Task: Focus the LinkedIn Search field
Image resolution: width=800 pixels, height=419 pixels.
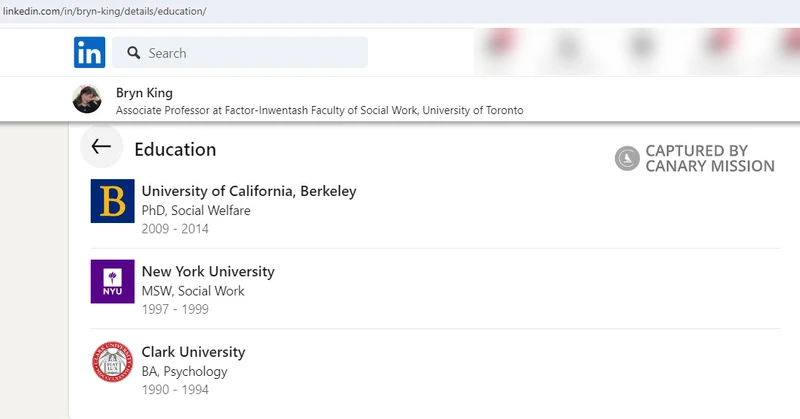Action: 250,53
